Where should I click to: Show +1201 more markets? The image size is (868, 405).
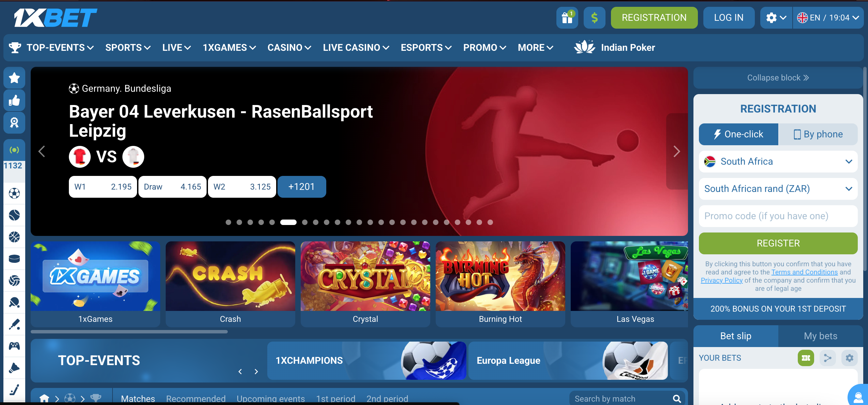coord(302,187)
